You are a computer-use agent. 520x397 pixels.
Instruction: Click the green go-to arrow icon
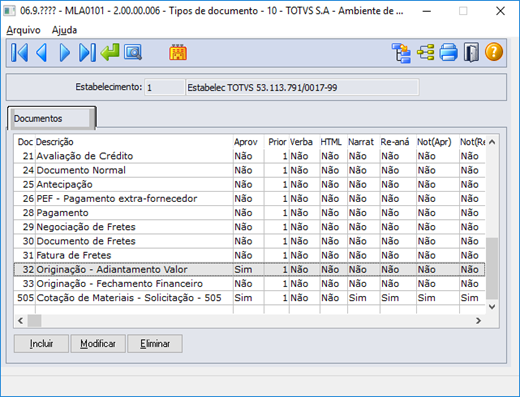(x=110, y=52)
